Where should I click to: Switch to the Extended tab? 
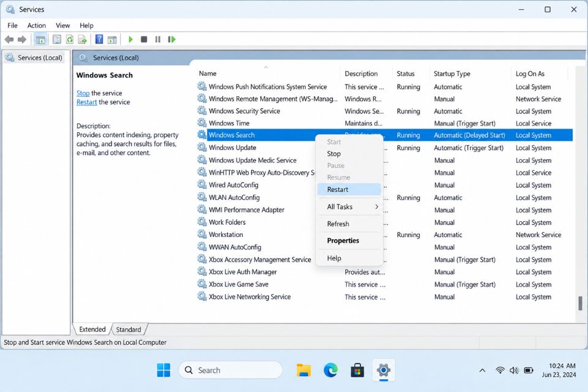click(x=92, y=329)
